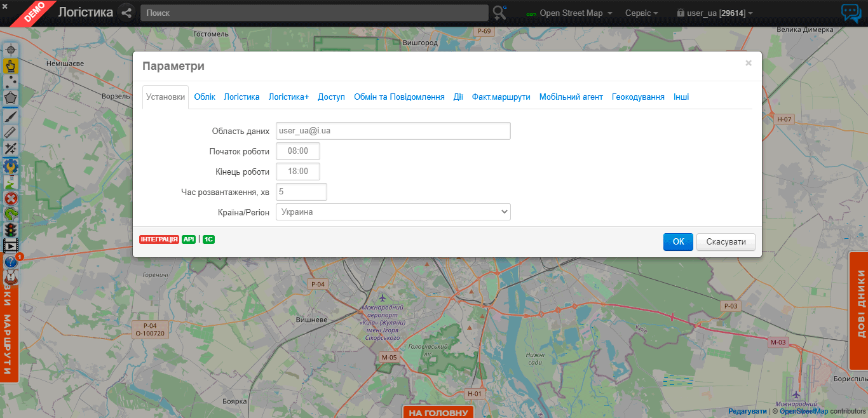The width and height of the screenshot is (868, 418).
Task: Click the search magnifier icon
Action: pyautogui.click(x=499, y=13)
